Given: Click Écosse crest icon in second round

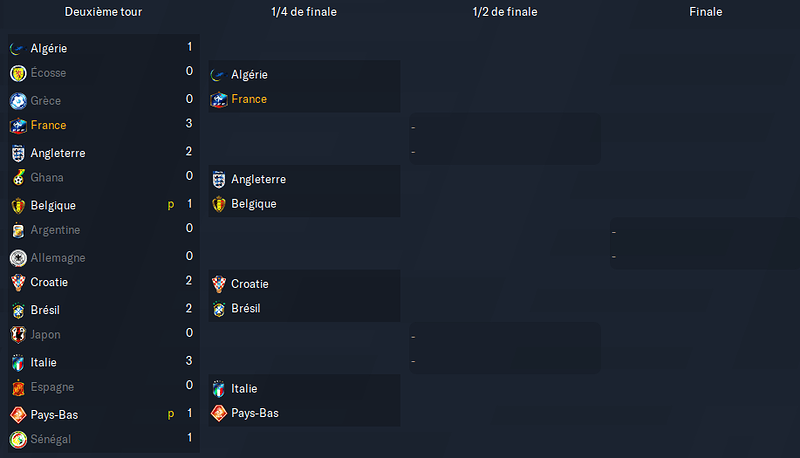Looking at the screenshot, I should pyautogui.click(x=18, y=73).
